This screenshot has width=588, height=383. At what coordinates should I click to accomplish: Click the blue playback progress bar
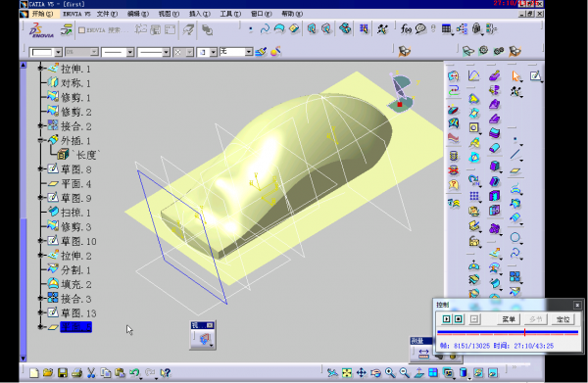click(x=508, y=332)
